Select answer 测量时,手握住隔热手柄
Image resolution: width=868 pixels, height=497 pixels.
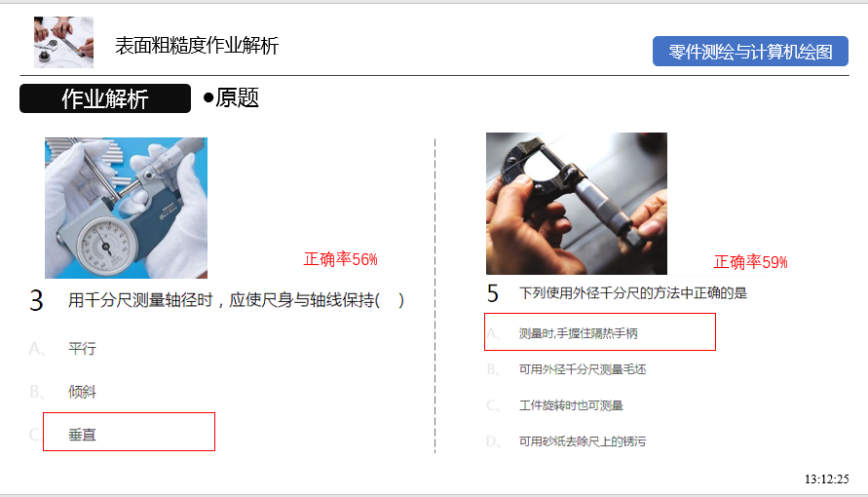coord(600,332)
